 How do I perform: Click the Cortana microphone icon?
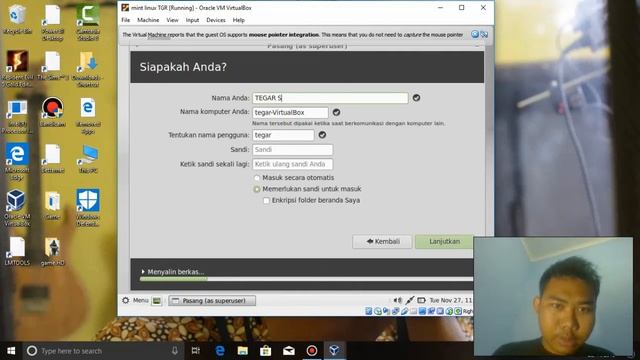click(x=175, y=351)
